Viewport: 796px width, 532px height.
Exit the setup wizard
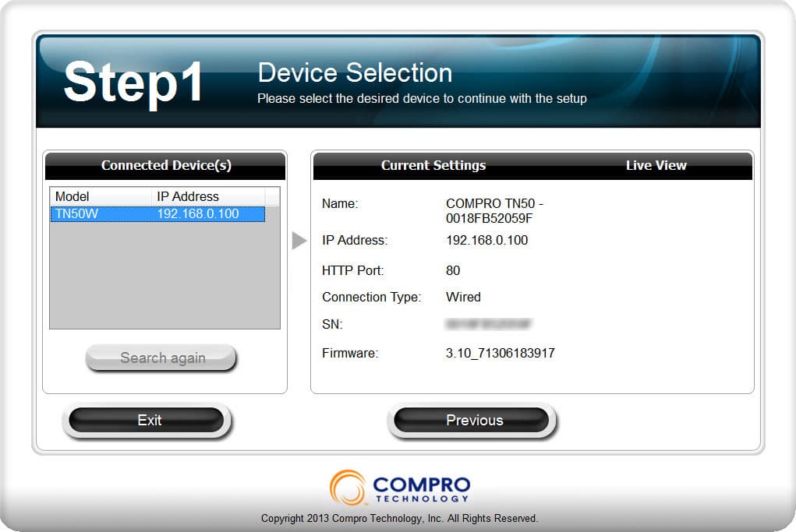147,420
